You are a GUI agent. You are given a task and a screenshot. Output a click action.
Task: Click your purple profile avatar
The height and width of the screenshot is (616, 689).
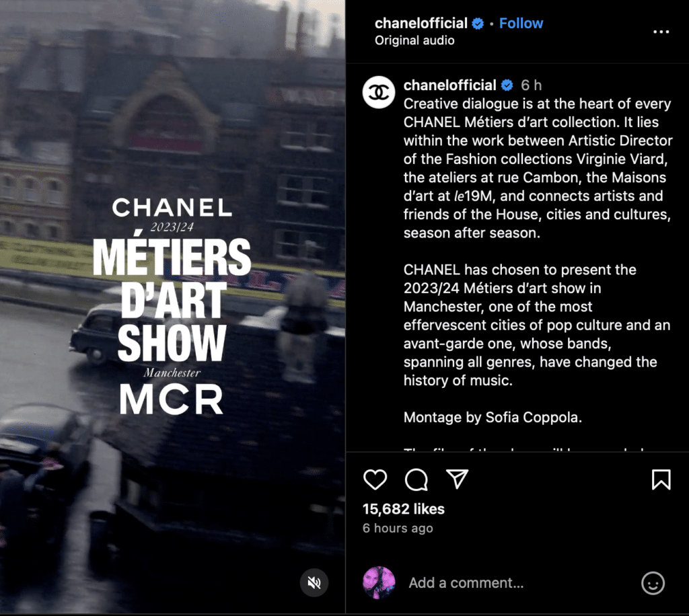[379, 582]
